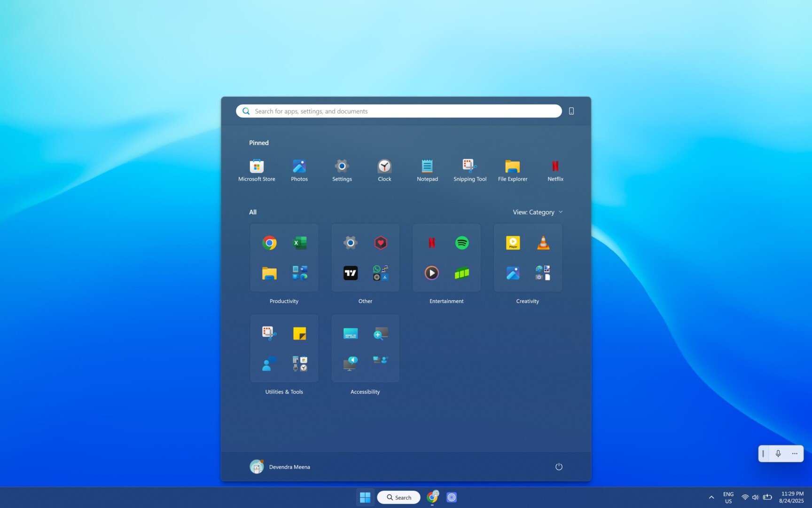This screenshot has height=508, width=812.
Task: Open the yellow Player app in Creativity
Action: (513, 243)
